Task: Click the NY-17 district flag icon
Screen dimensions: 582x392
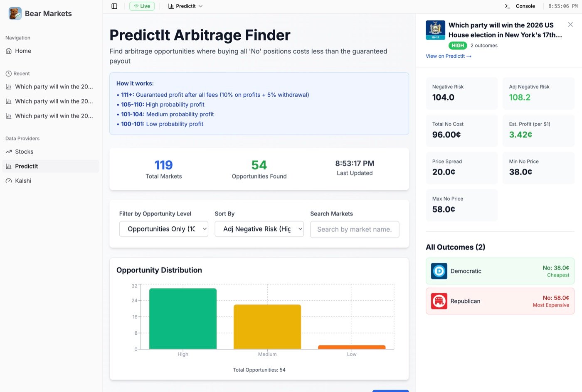Action: [x=435, y=30]
